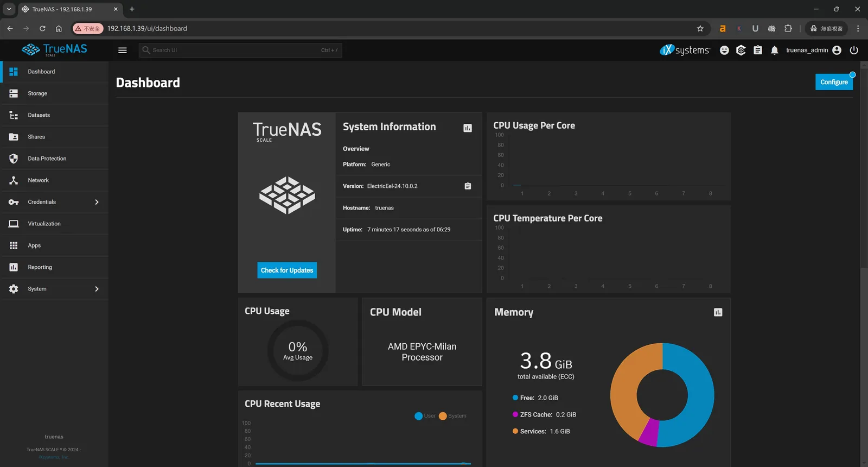The width and height of the screenshot is (868, 467).
Task: Expand the System submenu chevron
Action: (97, 289)
